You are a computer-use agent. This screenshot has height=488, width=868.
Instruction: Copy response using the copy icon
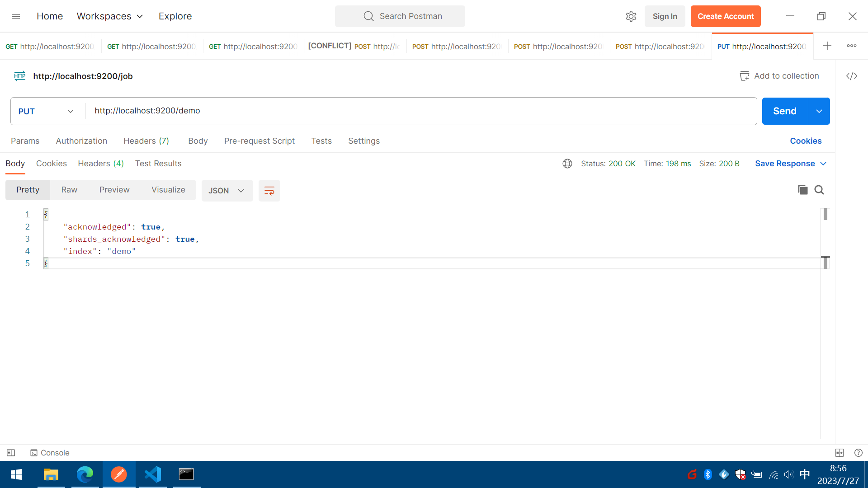point(802,190)
